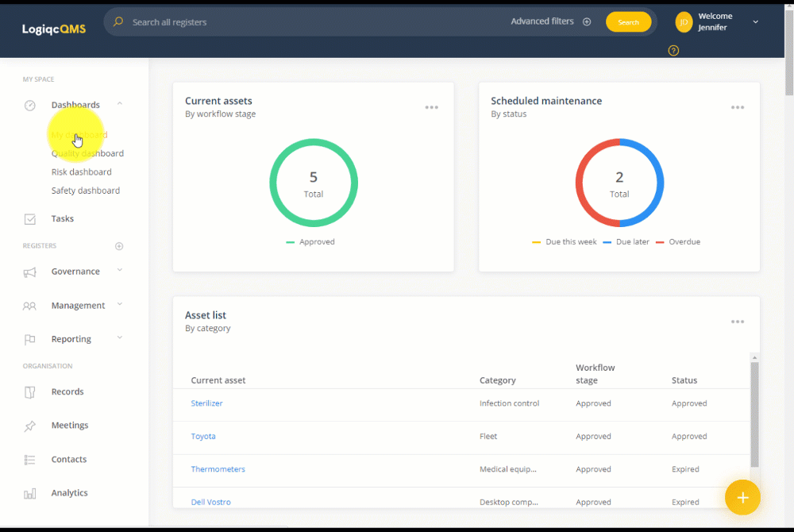Open the help question mark icon

pyautogui.click(x=673, y=50)
